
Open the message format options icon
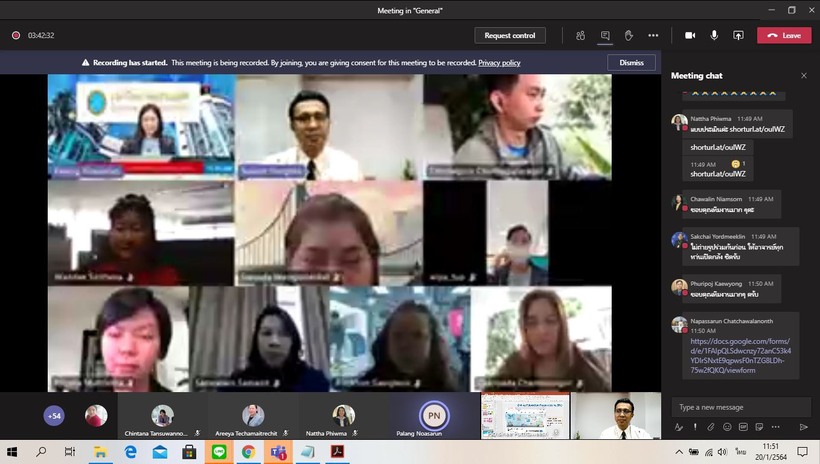(x=678, y=427)
